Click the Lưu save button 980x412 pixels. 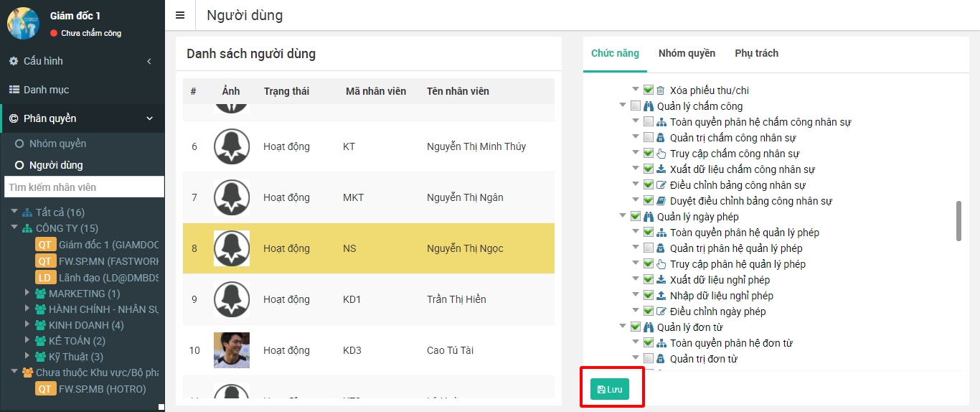pos(609,389)
